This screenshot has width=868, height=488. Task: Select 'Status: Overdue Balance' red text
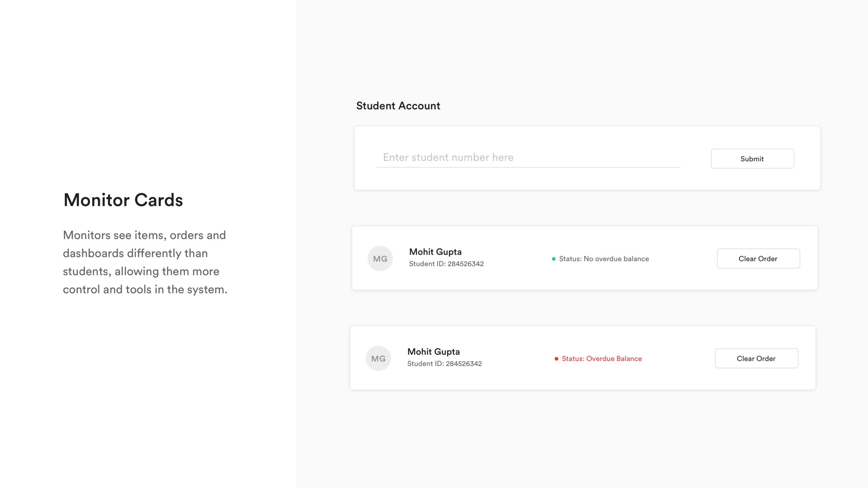click(x=602, y=359)
